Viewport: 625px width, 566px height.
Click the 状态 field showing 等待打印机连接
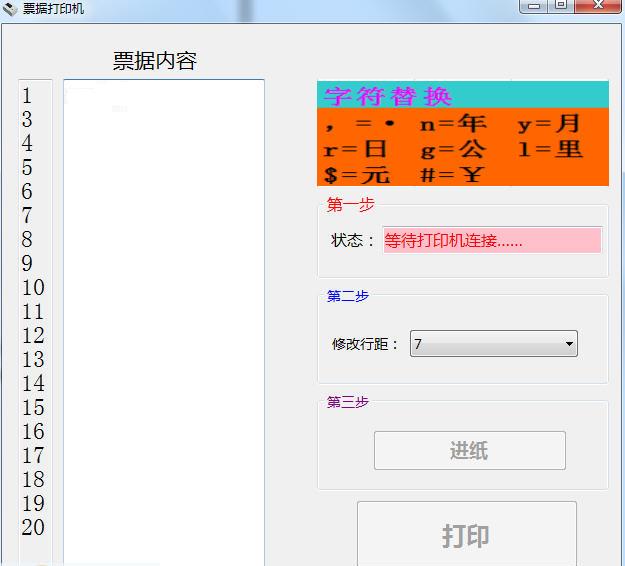tap(492, 240)
